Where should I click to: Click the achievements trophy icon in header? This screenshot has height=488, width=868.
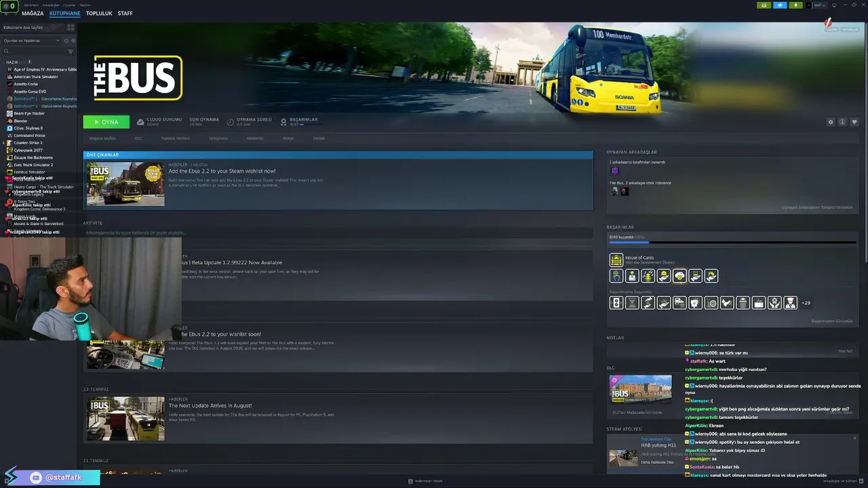(283, 122)
